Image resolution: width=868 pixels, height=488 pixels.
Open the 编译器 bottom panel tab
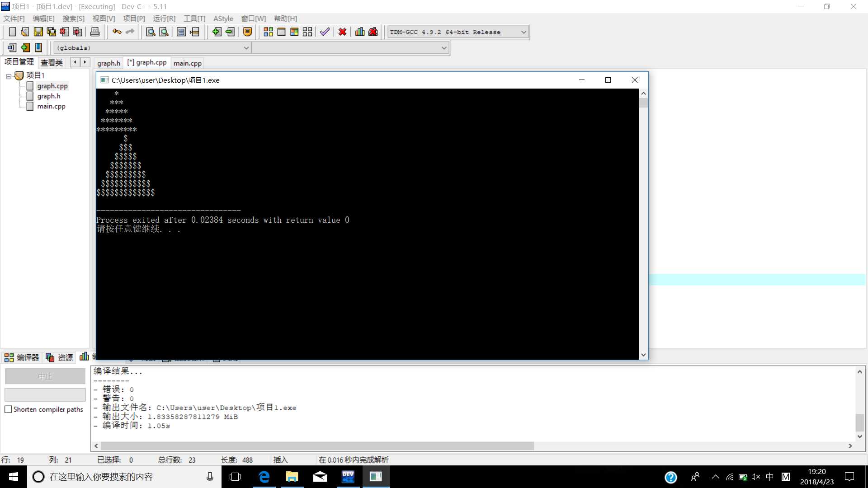pos(22,357)
